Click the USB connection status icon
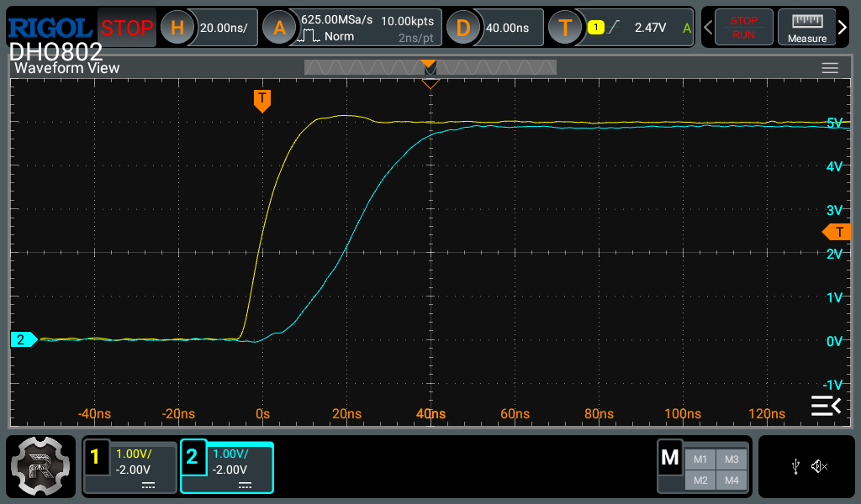861x504 pixels. click(x=795, y=466)
